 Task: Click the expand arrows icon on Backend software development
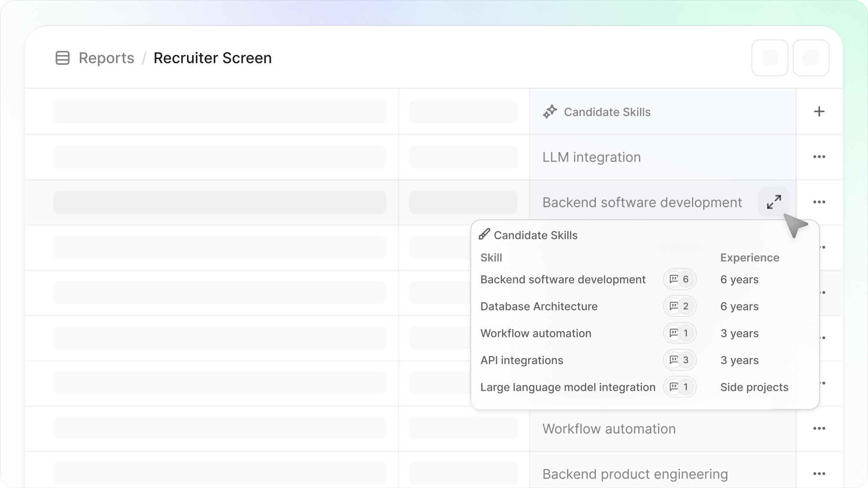click(774, 202)
